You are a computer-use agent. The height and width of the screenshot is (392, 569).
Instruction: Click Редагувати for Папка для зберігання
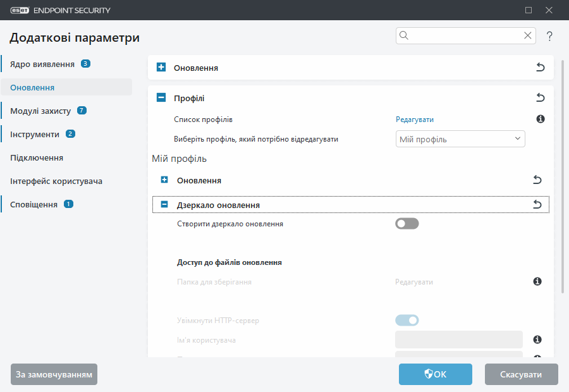[x=414, y=282]
